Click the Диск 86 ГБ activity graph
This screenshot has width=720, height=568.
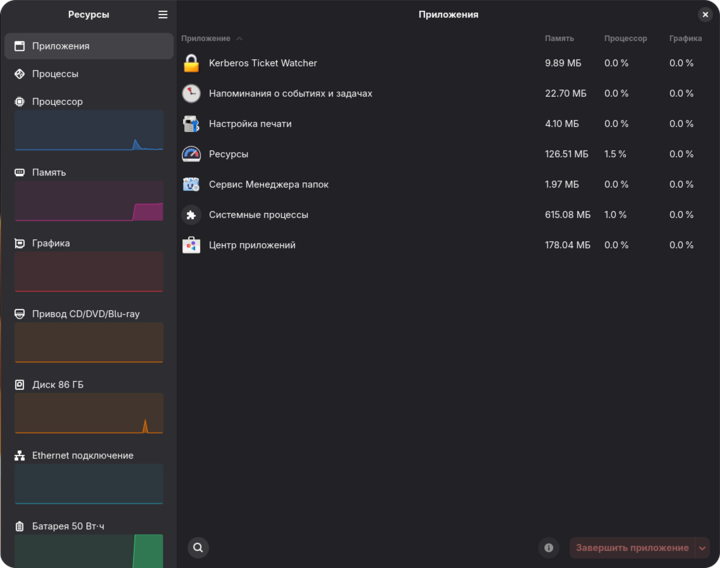click(89, 413)
